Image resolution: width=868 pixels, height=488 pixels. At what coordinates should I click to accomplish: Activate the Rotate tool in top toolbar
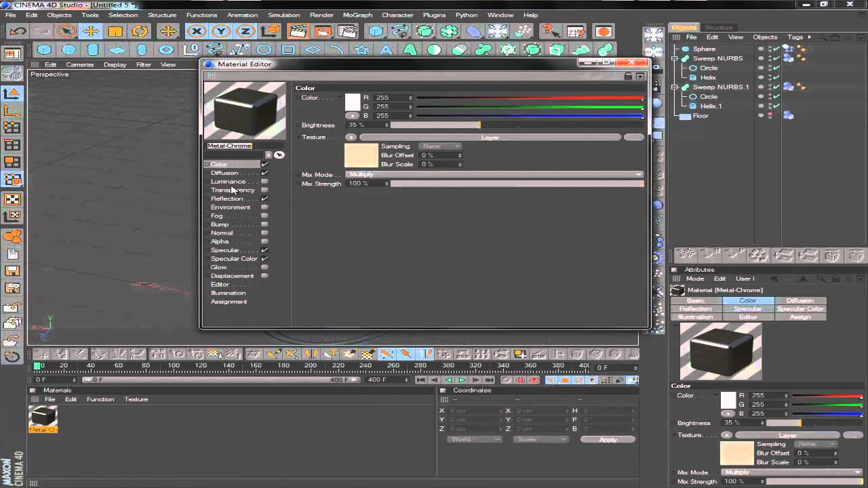click(140, 31)
